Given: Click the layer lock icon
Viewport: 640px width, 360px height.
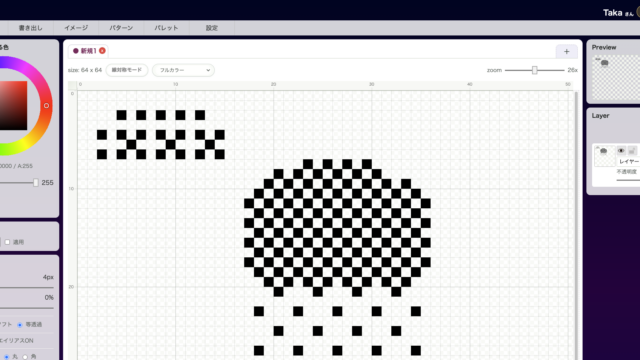Looking at the screenshot, I should (x=632, y=151).
